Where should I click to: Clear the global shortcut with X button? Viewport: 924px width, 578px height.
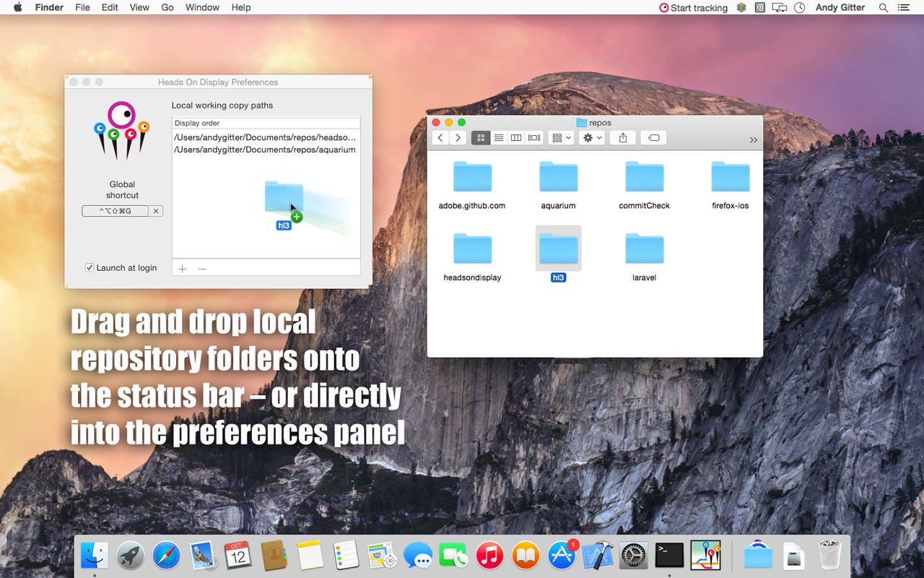pyautogui.click(x=156, y=211)
